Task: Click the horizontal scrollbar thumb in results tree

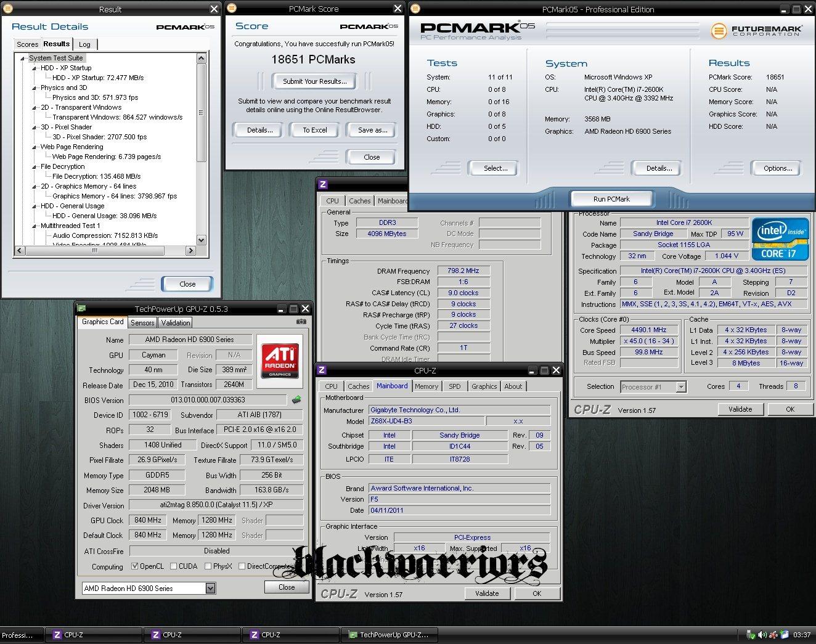Action: point(94,251)
